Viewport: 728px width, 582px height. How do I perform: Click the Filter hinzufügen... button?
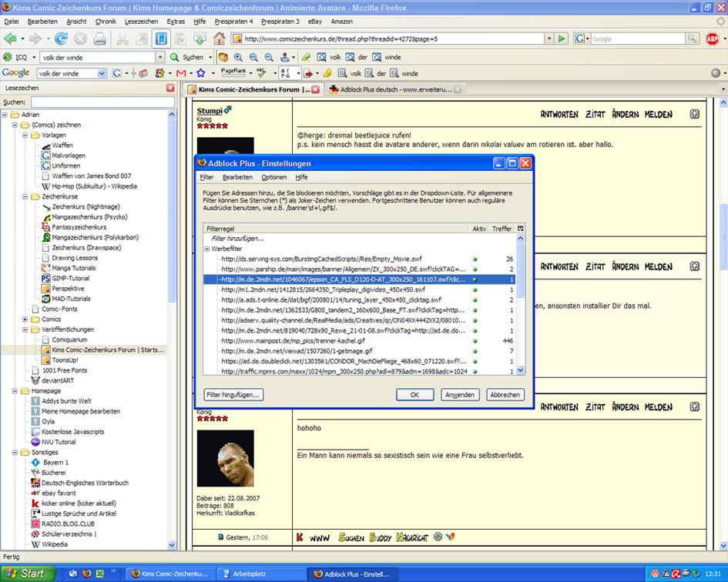coord(233,395)
